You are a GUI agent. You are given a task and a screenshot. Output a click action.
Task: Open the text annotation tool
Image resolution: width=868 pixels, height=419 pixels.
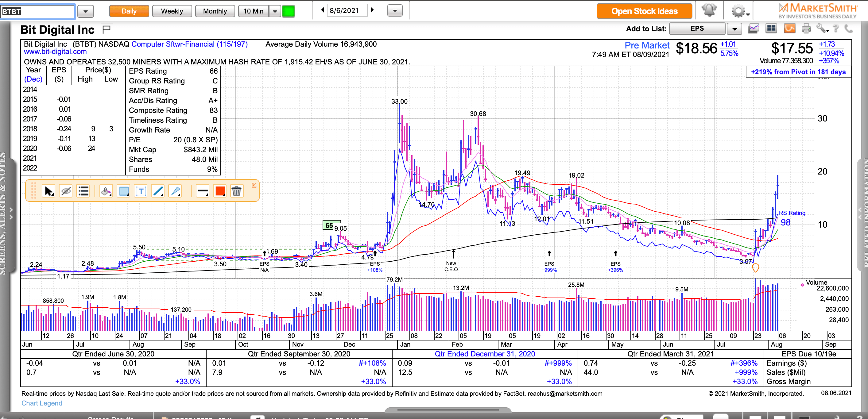coord(141,191)
